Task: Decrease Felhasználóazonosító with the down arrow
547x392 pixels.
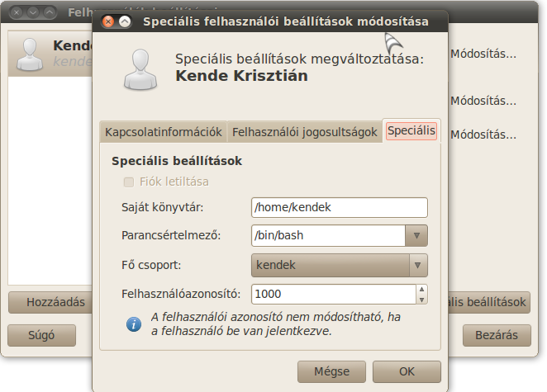Action: 421,300
